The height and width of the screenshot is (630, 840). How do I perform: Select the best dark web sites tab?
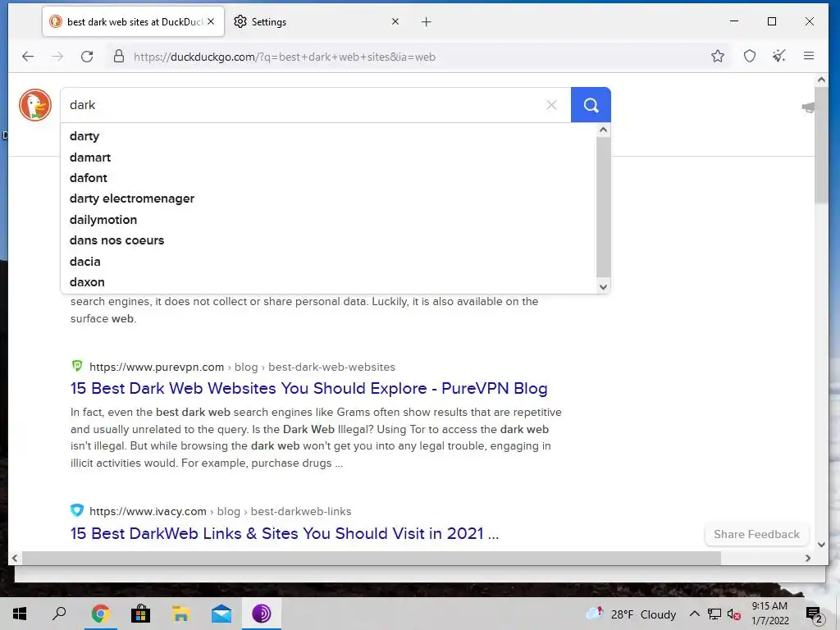click(134, 22)
